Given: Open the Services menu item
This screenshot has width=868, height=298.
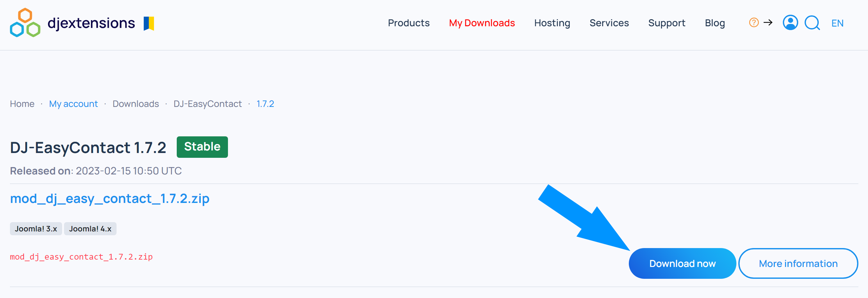Looking at the screenshot, I should [x=609, y=23].
